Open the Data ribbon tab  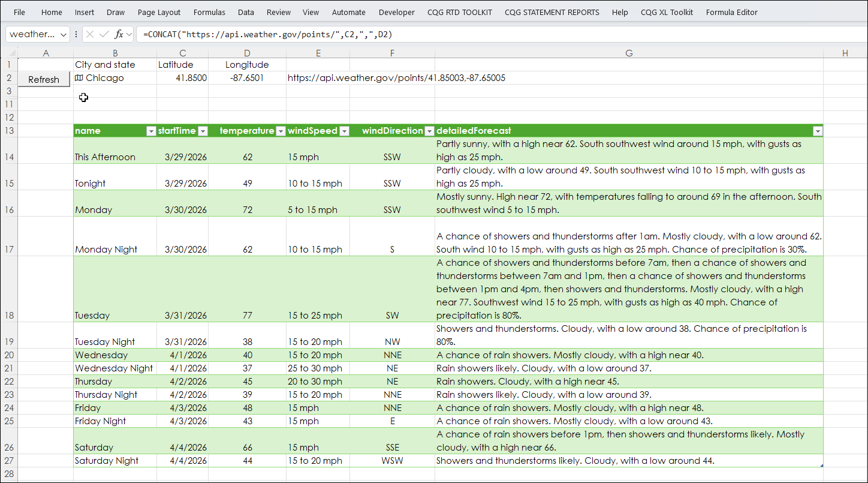pos(246,12)
